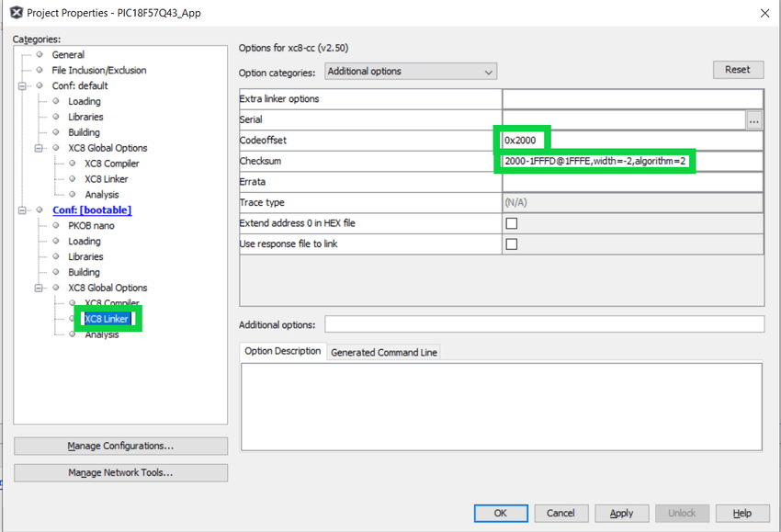Open the Option categories dropdown
Screen dimensions: 781x532
(409, 72)
